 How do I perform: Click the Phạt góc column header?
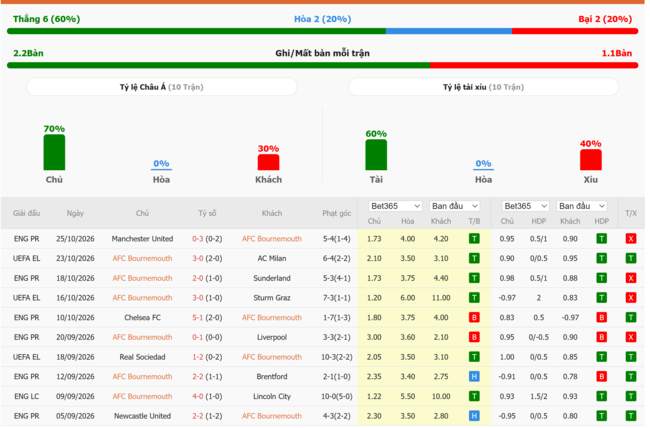[x=339, y=214]
